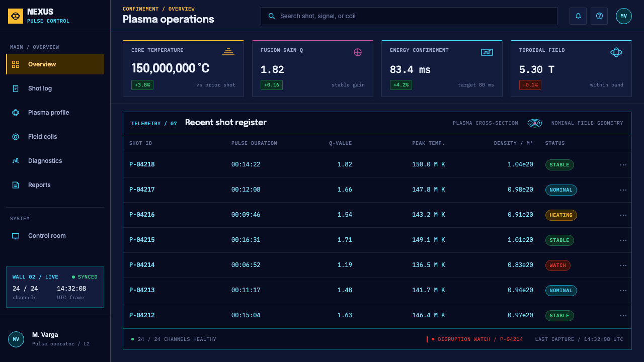Click the Nexus logo icon
644x362 pixels.
16,16
